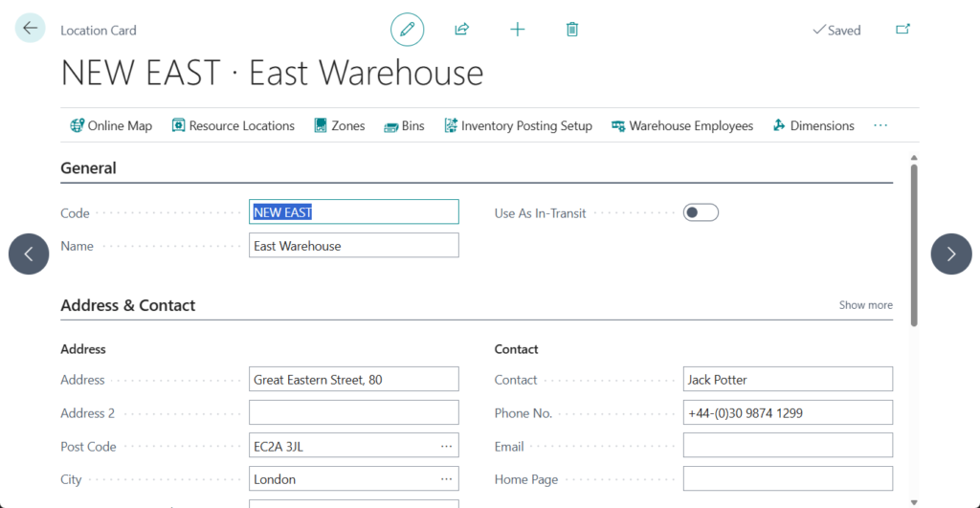
Task: Open card in new window icon
Action: coord(902,30)
